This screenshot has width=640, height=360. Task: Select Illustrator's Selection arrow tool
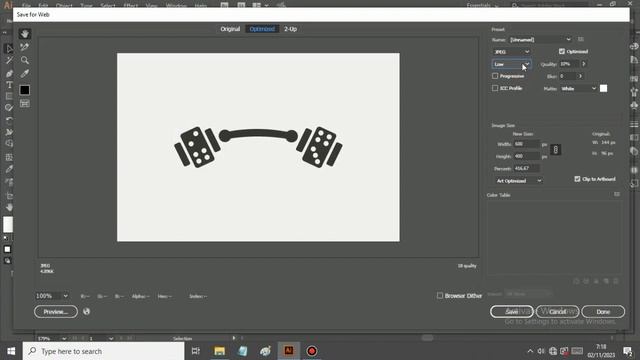(9, 49)
